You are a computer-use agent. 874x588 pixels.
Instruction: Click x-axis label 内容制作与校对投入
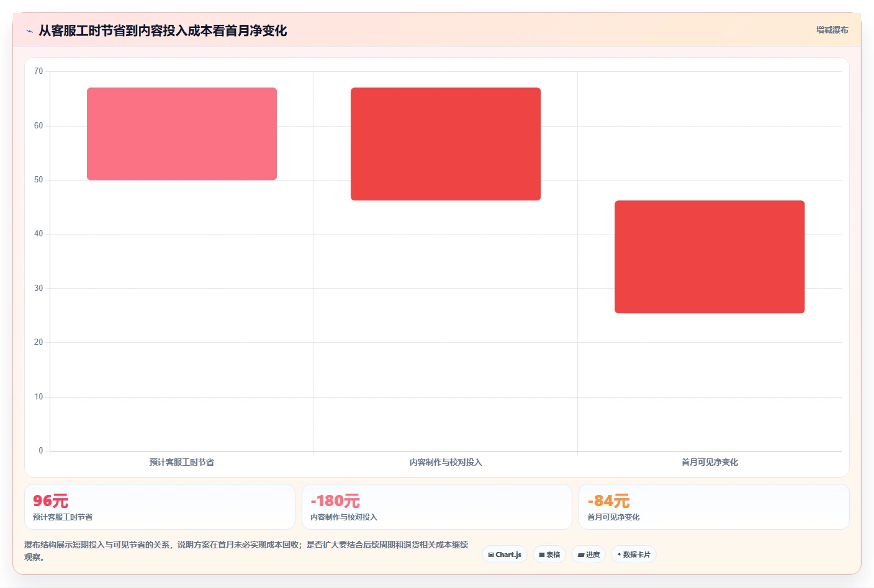pos(446,462)
